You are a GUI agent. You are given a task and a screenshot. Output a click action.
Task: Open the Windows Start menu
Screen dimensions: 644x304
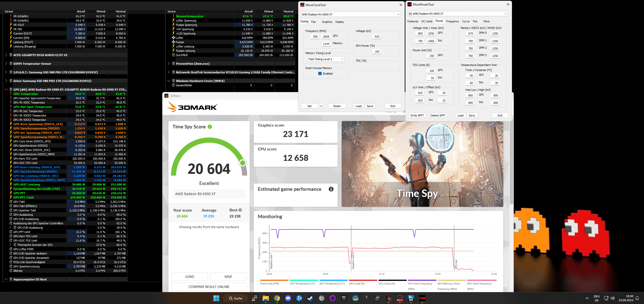[x=216, y=298]
